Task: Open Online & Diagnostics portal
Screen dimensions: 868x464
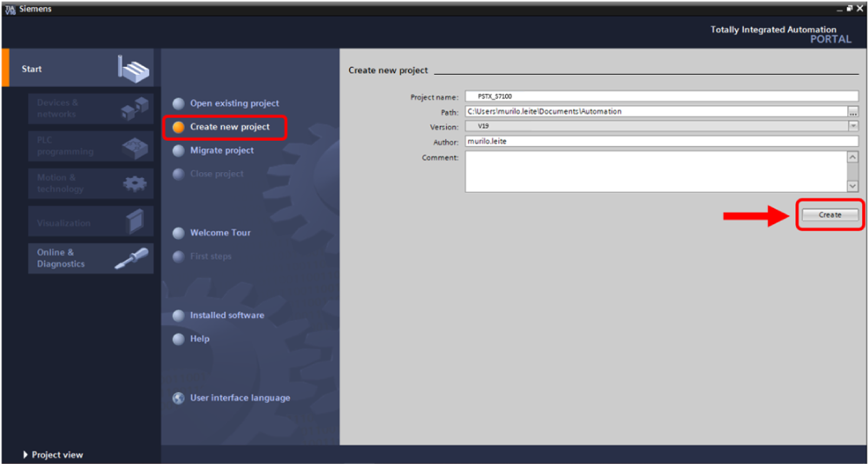Action: click(91, 258)
